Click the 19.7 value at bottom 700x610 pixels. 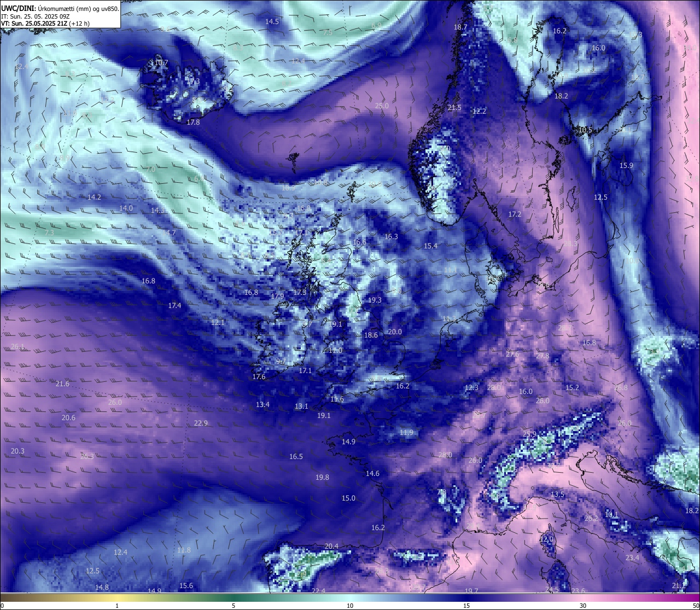(471, 590)
